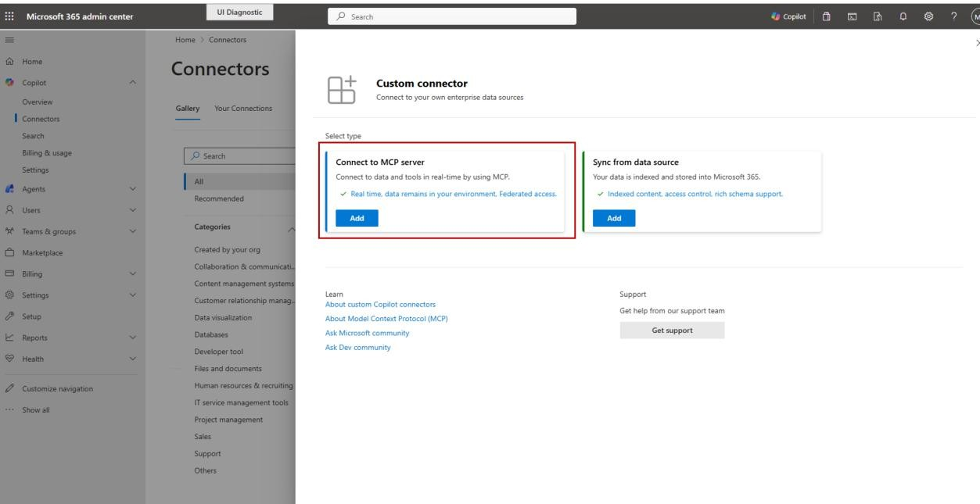Select the Files and documents category
The width and height of the screenshot is (980, 504).
coord(228,369)
